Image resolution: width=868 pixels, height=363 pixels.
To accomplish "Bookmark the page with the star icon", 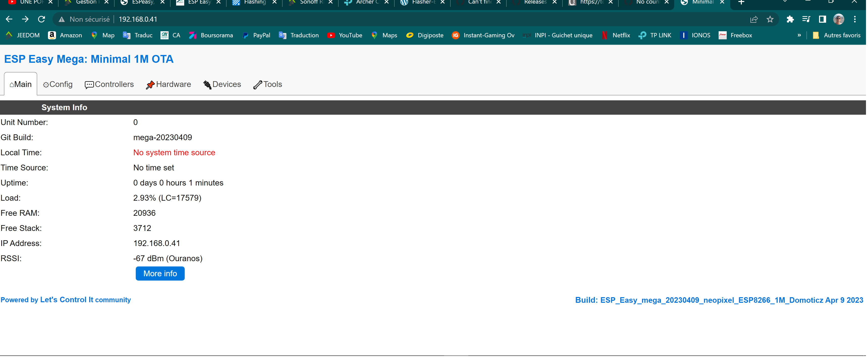I will click(770, 19).
